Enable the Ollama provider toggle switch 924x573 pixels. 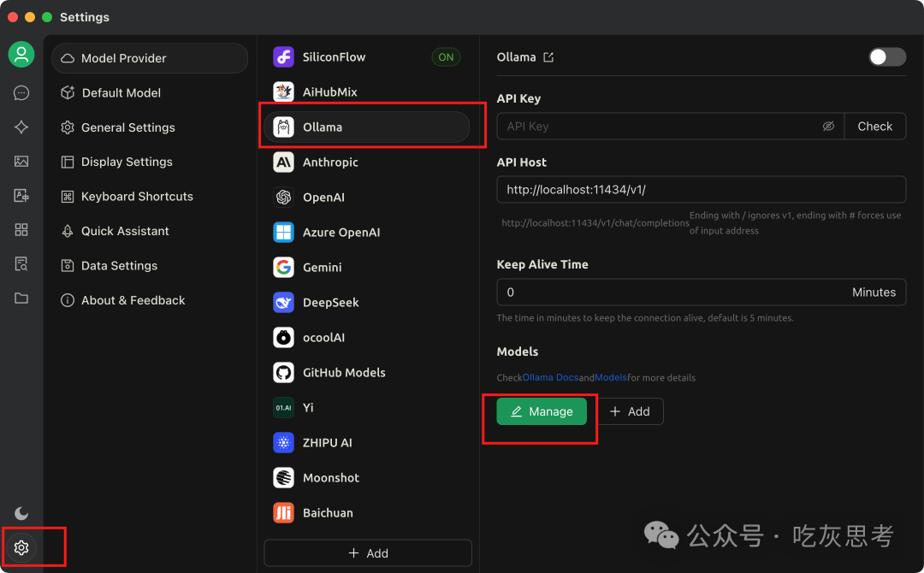[887, 57]
